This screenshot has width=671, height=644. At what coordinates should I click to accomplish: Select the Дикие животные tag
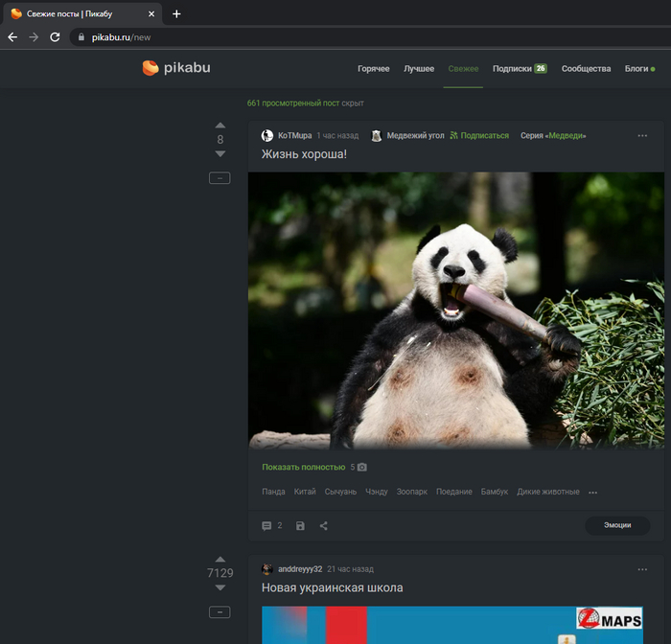click(548, 492)
